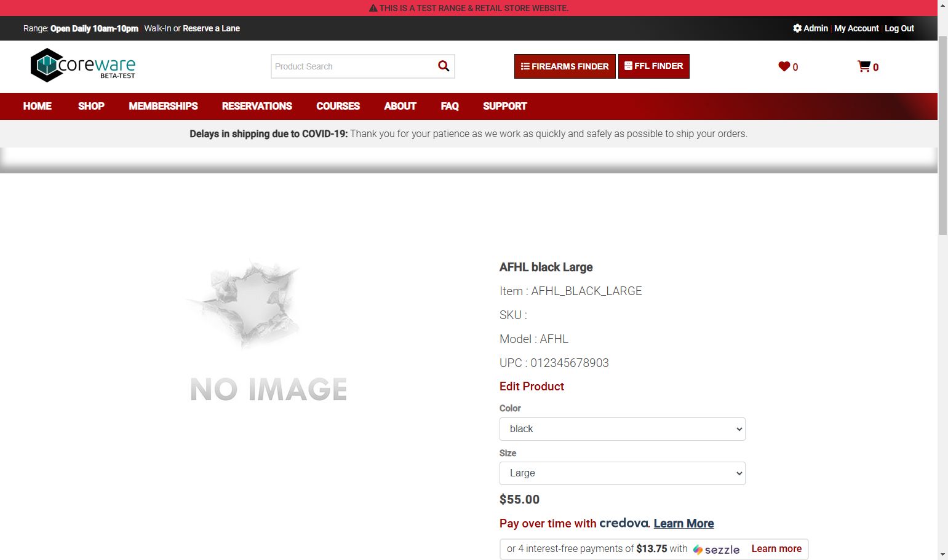Open the SUPPORT menu item

click(505, 106)
